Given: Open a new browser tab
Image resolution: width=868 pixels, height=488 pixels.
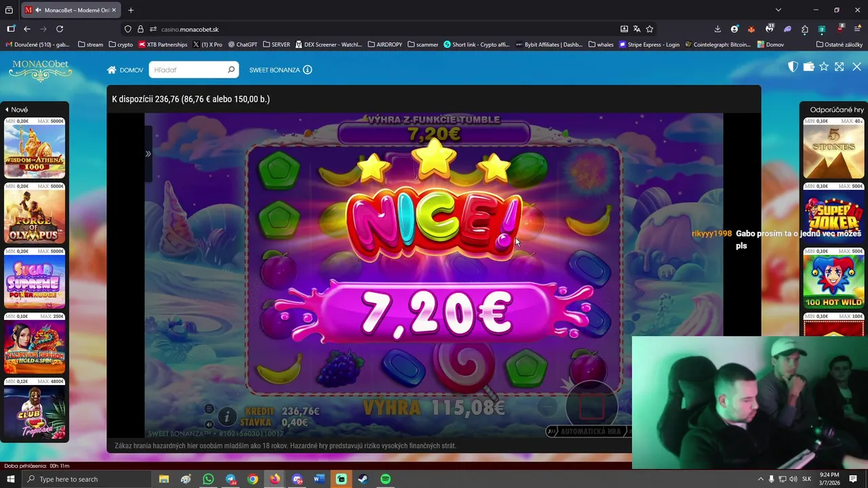Looking at the screenshot, I should (x=131, y=10).
